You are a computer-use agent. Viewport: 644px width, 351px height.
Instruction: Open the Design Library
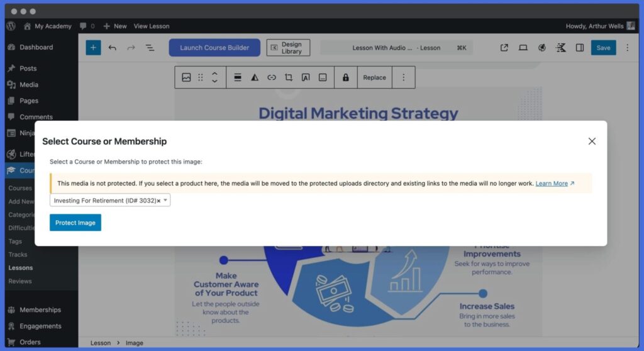pyautogui.click(x=288, y=48)
